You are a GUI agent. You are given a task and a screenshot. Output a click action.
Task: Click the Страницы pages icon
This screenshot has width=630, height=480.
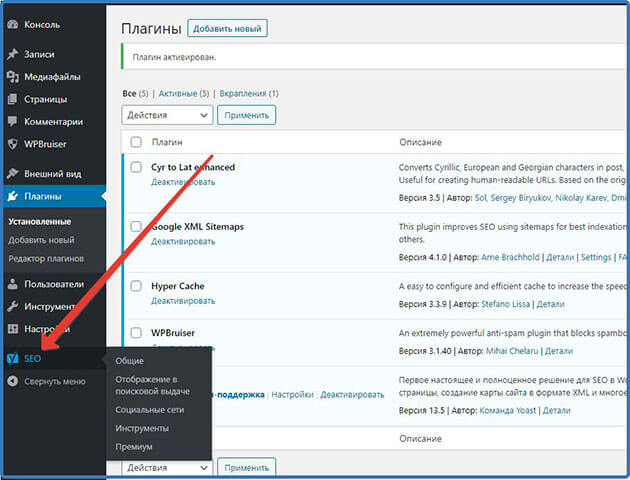click(13, 99)
